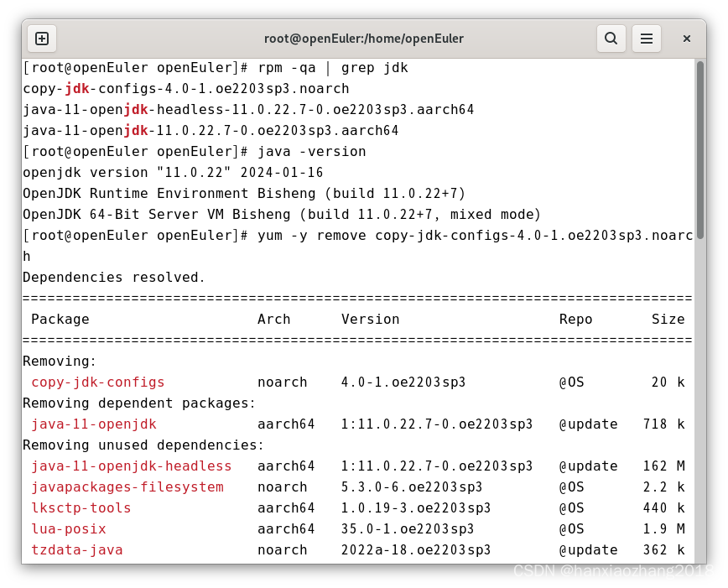Click the red java-11-openjdk-headless package name in table

point(131,466)
